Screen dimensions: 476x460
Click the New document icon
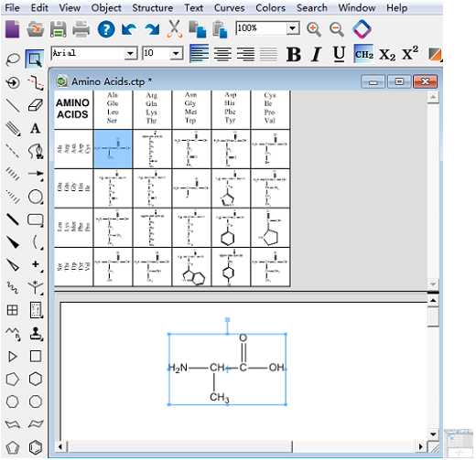tap(12, 29)
